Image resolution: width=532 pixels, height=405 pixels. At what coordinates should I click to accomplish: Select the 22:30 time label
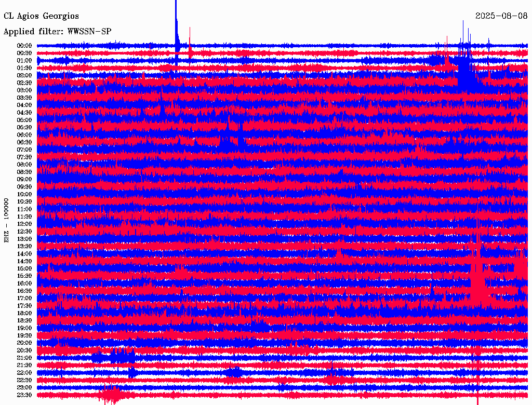click(x=24, y=380)
